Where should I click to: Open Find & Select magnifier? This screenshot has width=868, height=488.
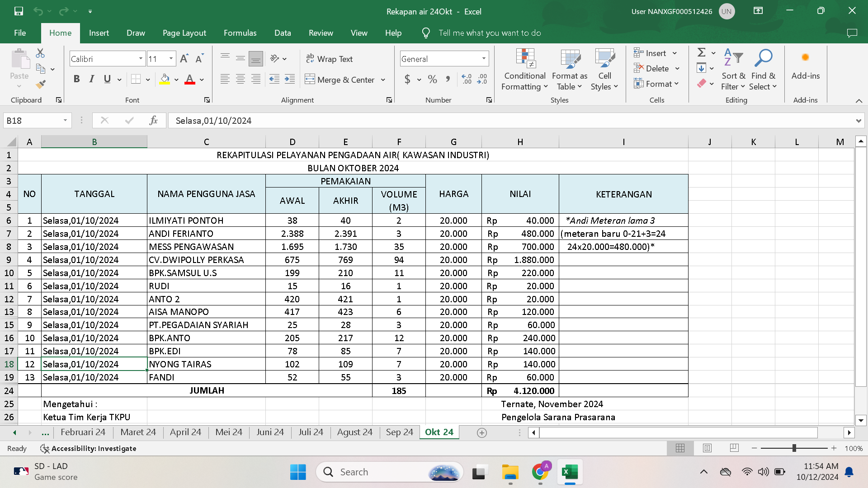pyautogui.click(x=763, y=70)
